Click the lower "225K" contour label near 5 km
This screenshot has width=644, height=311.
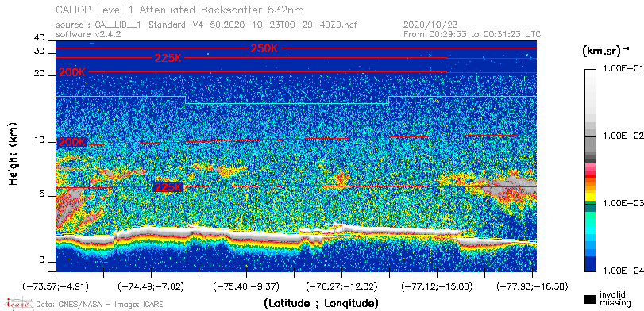click(168, 187)
